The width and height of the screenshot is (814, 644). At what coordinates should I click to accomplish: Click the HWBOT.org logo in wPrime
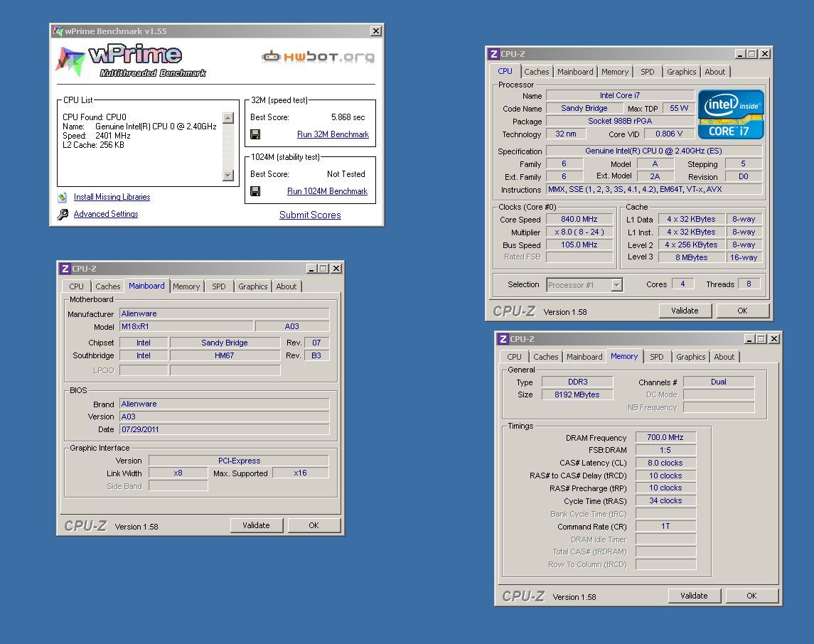point(318,56)
